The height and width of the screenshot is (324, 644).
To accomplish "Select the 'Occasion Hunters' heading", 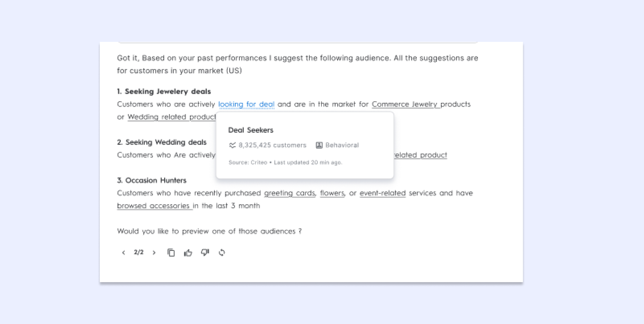I will pyautogui.click(x=156, y=180).
